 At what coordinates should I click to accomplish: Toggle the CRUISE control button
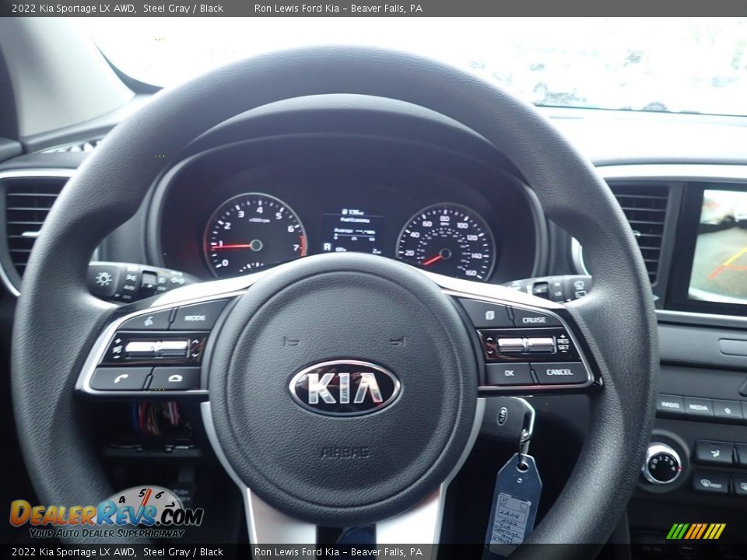(533, 320)
